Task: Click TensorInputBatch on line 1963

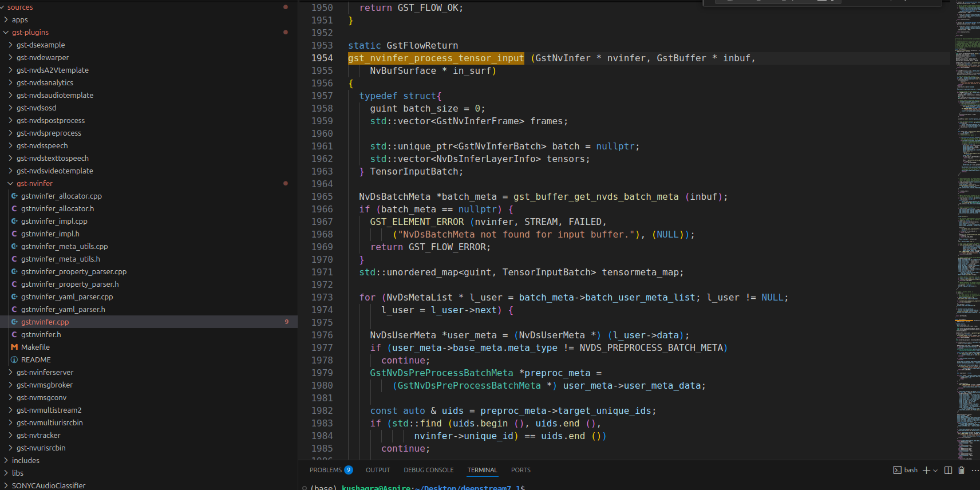Action: click(414, 171)
